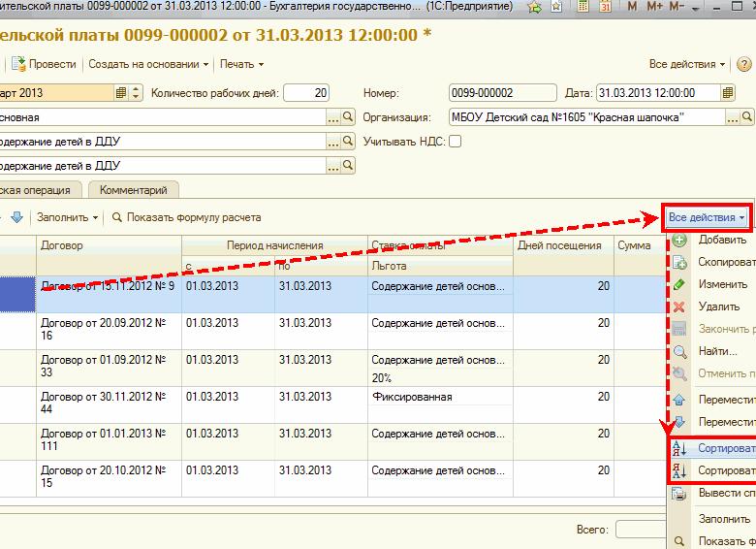The image size is (756, 549).
Task: Open calendar picker next to the Дата field
Action: (728, 92)
